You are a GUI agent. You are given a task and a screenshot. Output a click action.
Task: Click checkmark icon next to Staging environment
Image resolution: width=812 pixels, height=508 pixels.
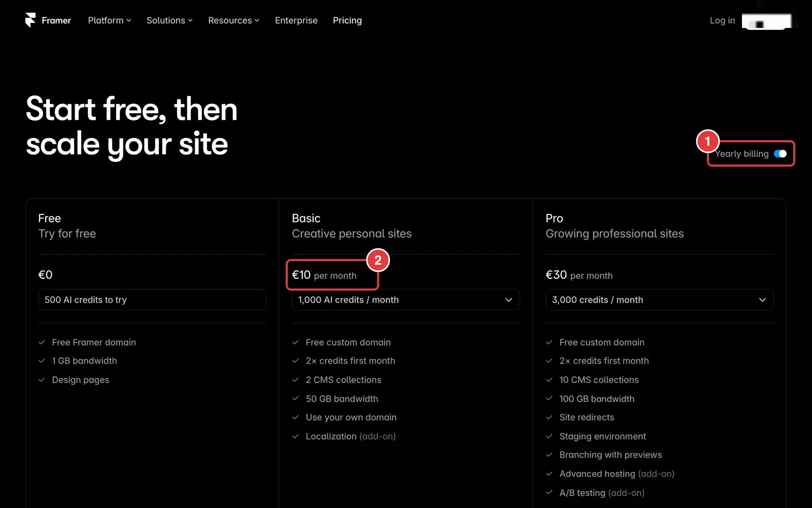[x=549, y=436]
